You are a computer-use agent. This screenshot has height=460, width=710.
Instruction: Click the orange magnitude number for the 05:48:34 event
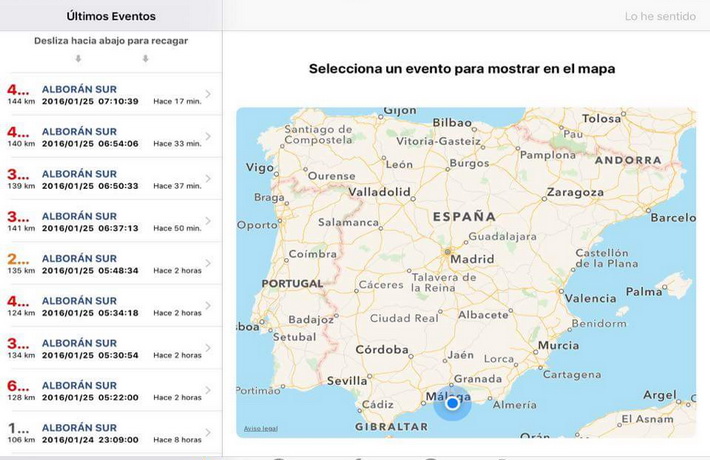(x=18, y=259)
